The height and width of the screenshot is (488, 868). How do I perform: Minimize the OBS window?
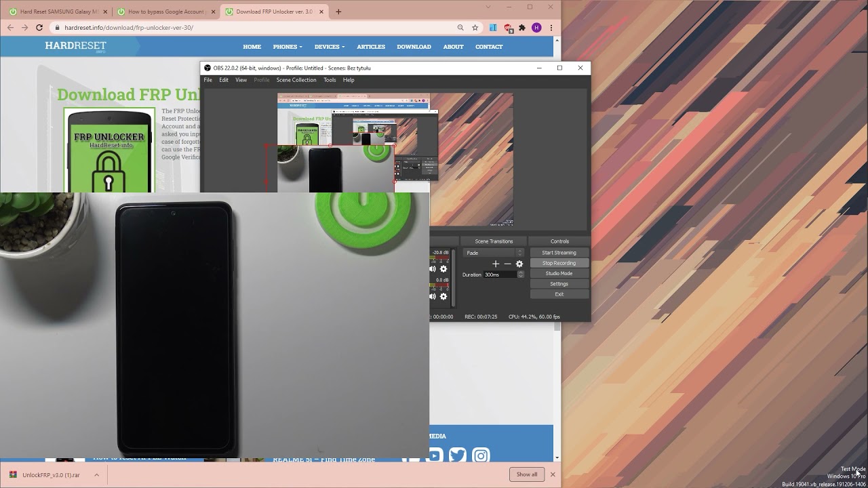point(539,68)
